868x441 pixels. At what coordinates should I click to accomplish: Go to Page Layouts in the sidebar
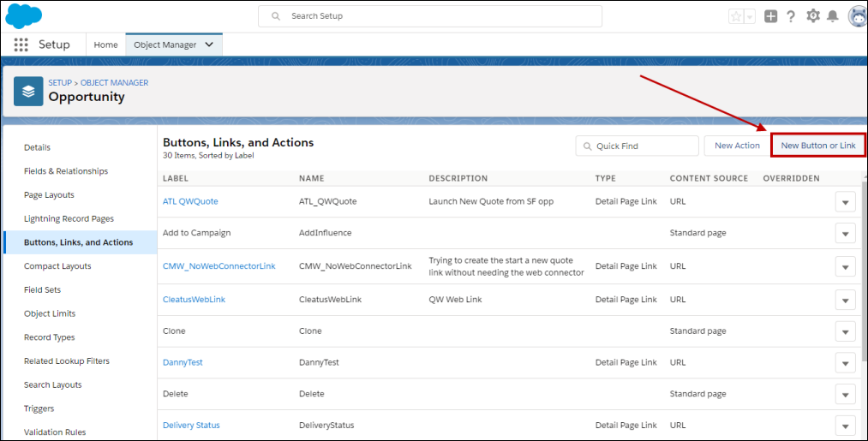(x=49, y=195)
